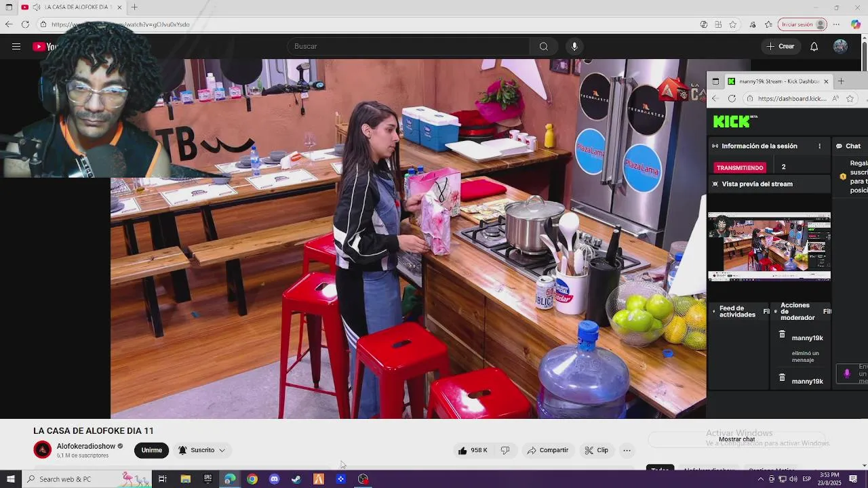Open the YouTube hamburger guide menu
868x488 pixels.
coord(16,46)
